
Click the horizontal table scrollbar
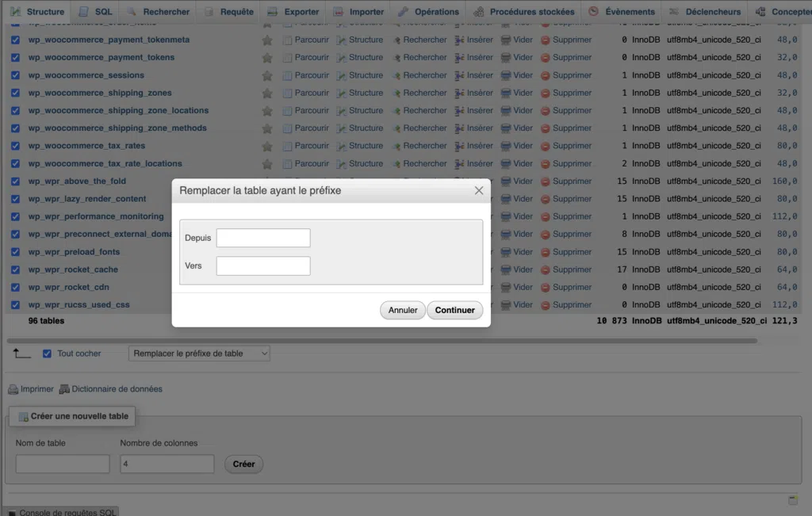click(x=382, y=341)
